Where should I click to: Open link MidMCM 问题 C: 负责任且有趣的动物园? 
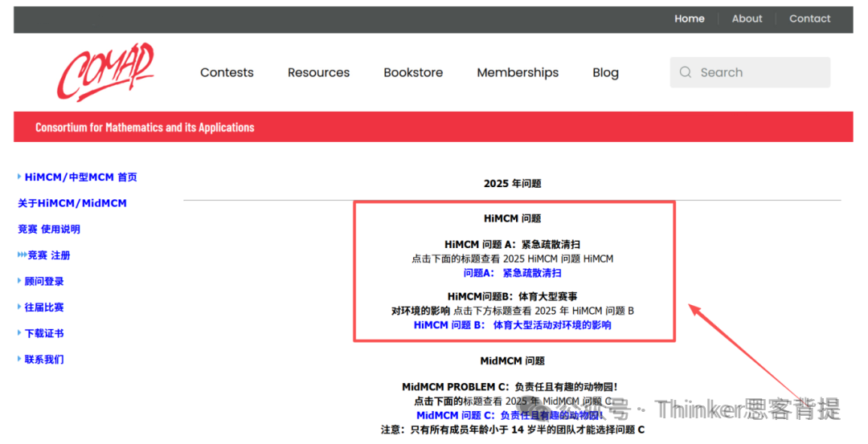(x=510, y=415)
